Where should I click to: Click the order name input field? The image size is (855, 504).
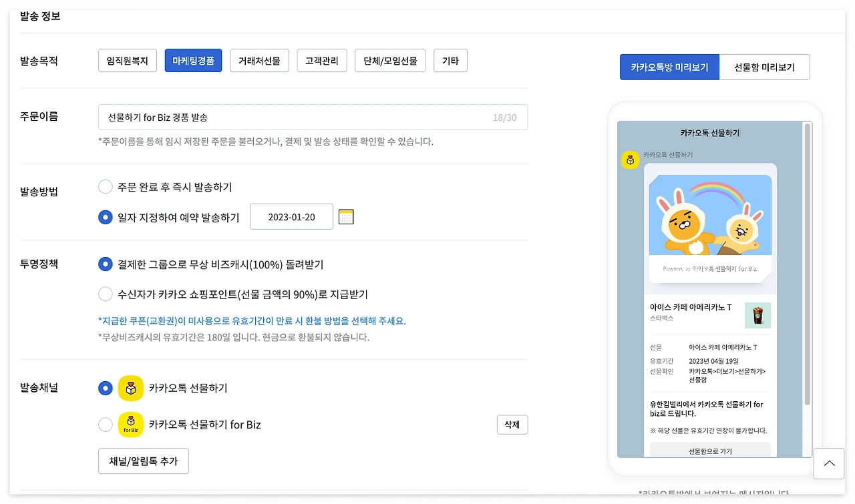[313, 117]
